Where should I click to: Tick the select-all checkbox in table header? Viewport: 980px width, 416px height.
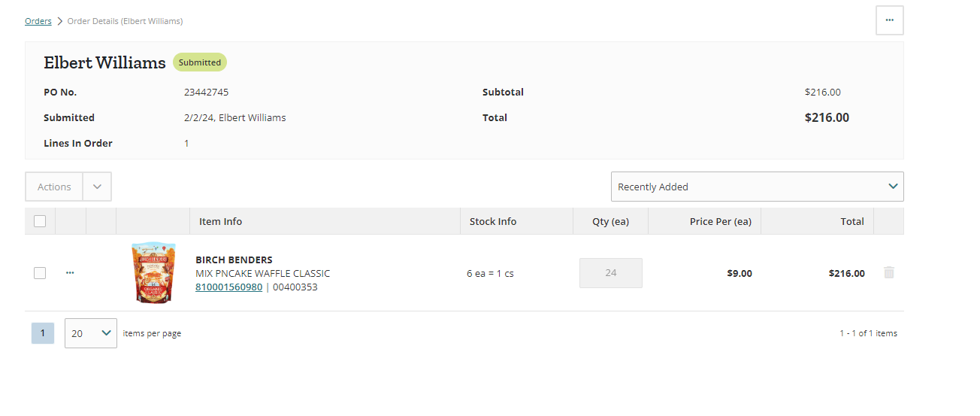click(40, 221)
